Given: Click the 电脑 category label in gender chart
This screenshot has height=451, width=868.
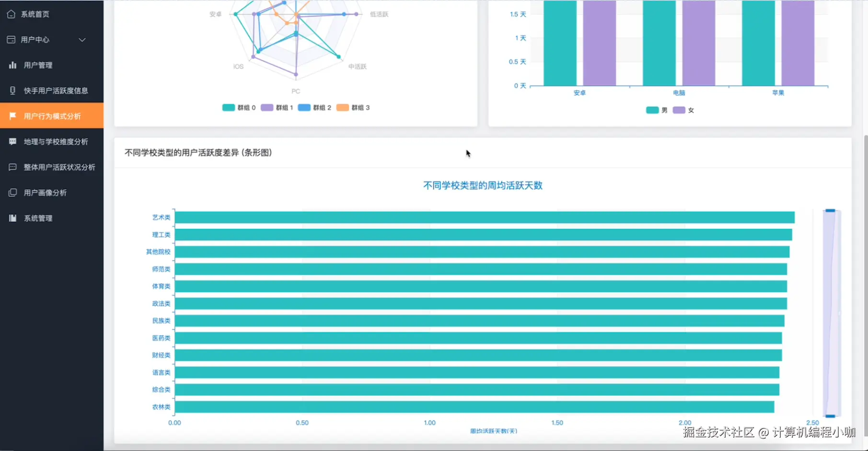Looking at the screenshot, I should (x=679, y=93).
